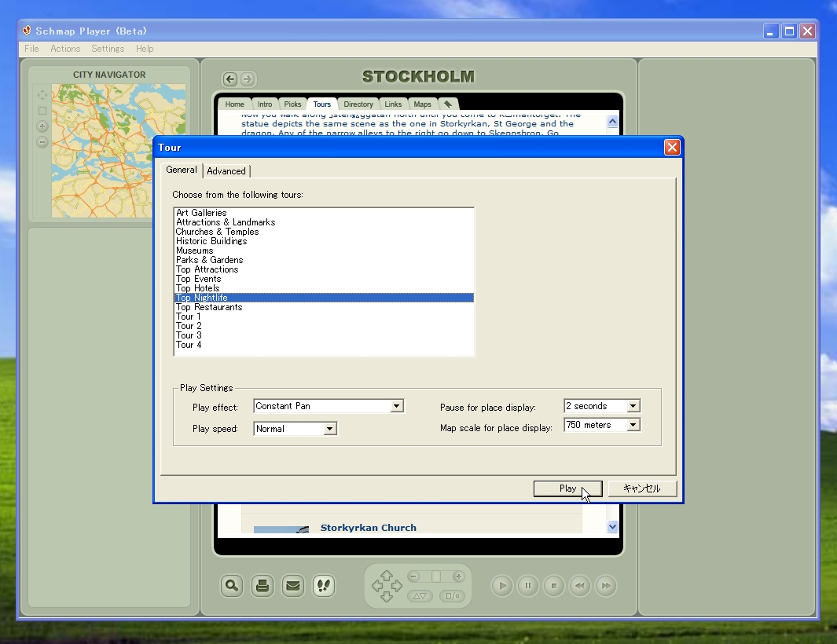Click the back arrow navigation button

[x=230, y=79]
